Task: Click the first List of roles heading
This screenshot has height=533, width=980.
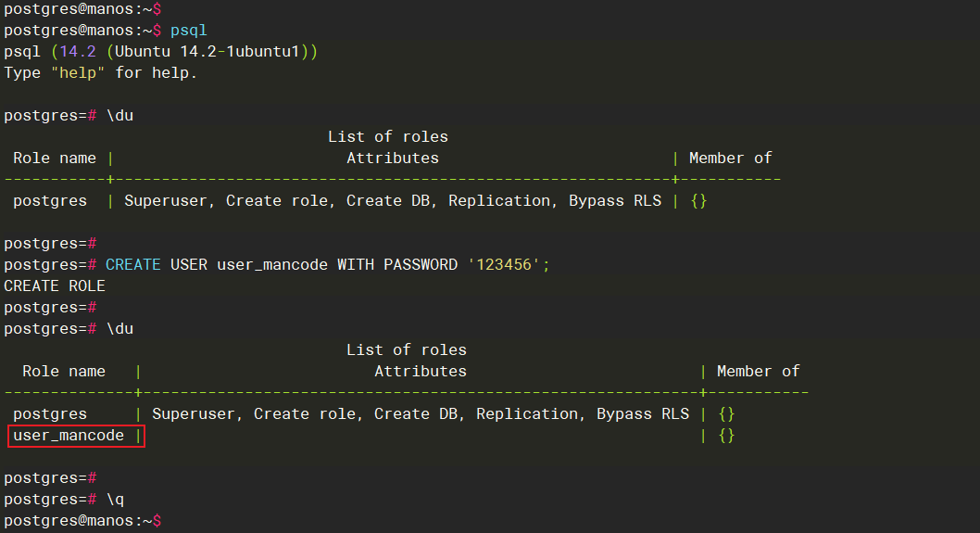Action: pyautogui.click(x=387, y=137)
